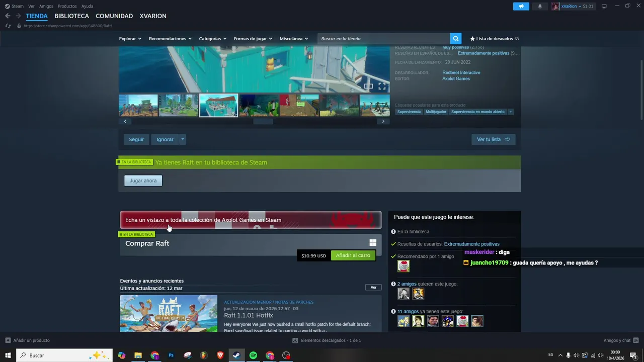Open the Amigos y chat panel
This screenshot has width=644, height=362.
tap(621, 340)
